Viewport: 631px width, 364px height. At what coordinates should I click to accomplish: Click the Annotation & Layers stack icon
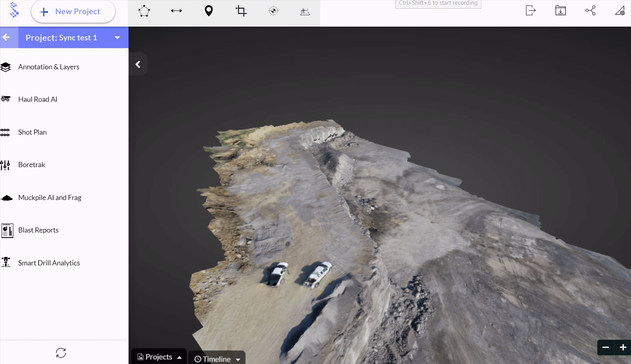click(x=5, y=67)
